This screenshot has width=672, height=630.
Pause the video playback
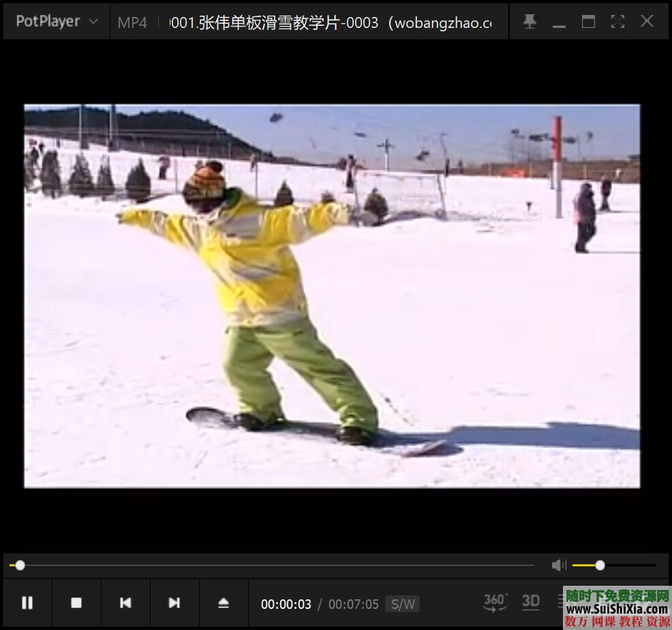tap(27, 603)
